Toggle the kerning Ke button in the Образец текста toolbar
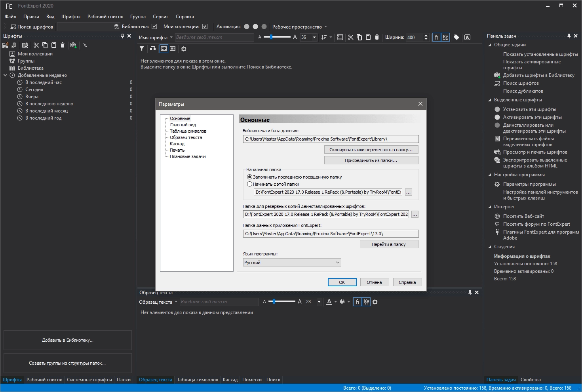 (366, 302)
